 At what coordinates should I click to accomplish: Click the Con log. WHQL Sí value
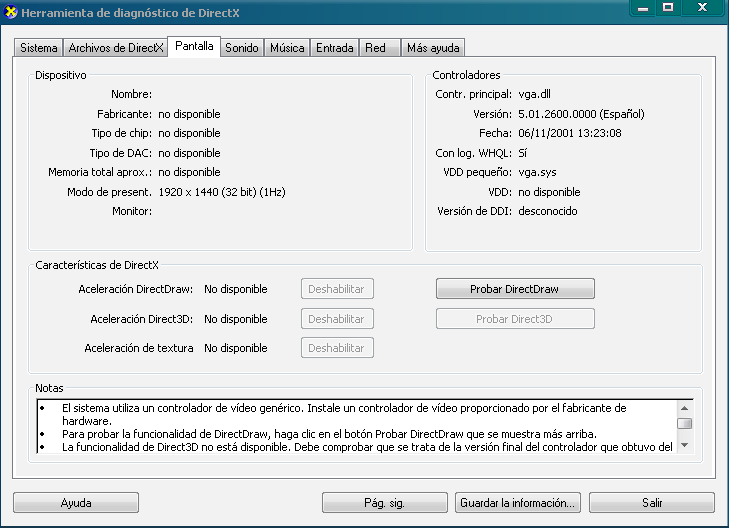(523, 153)
